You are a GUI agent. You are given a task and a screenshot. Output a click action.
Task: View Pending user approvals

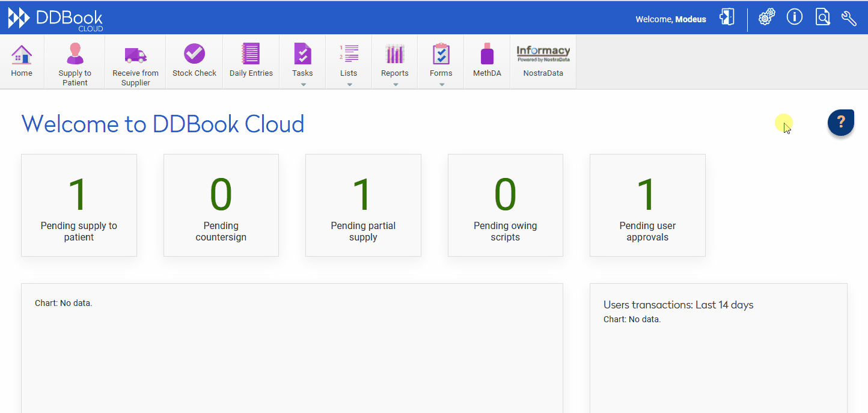pos(647,205)
